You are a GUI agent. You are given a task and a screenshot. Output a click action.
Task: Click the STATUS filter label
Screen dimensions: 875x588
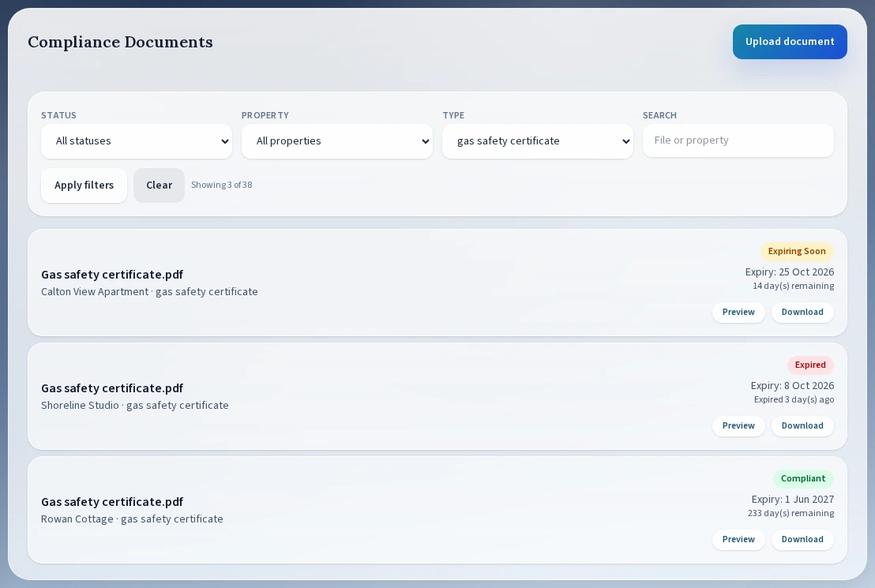pos(58,115)
